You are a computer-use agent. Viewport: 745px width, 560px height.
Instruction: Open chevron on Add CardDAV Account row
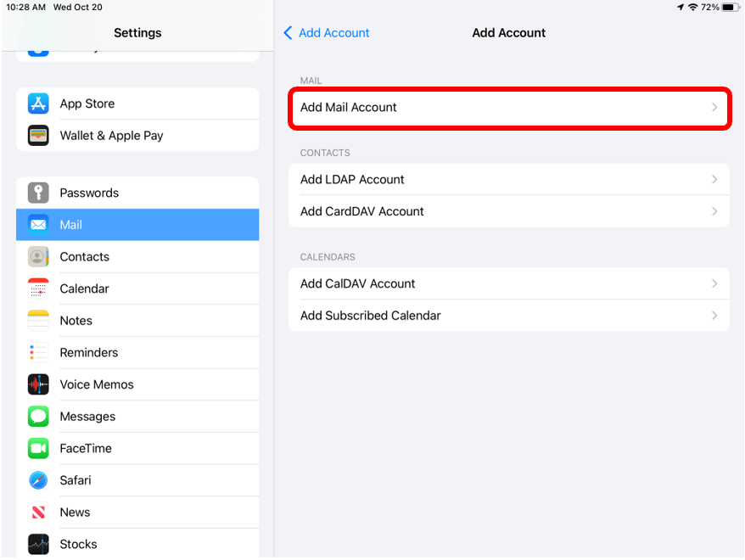click(714, 211)
